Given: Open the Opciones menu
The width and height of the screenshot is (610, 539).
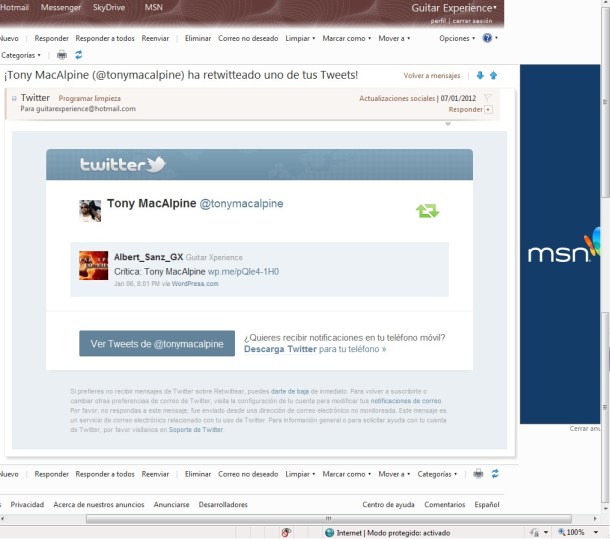Looking at the screenshot, I should point(456,38).
